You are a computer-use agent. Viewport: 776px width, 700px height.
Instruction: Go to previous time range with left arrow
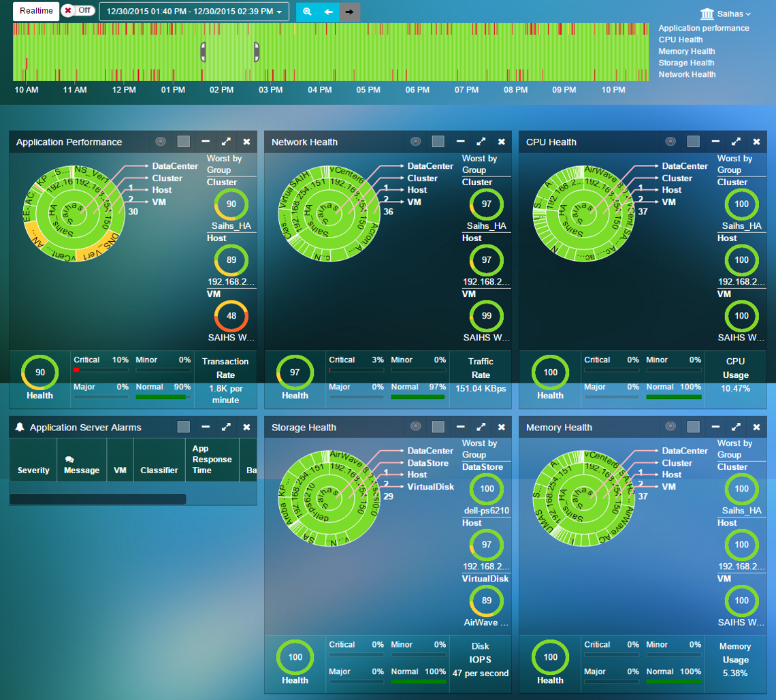click(328, 12)
